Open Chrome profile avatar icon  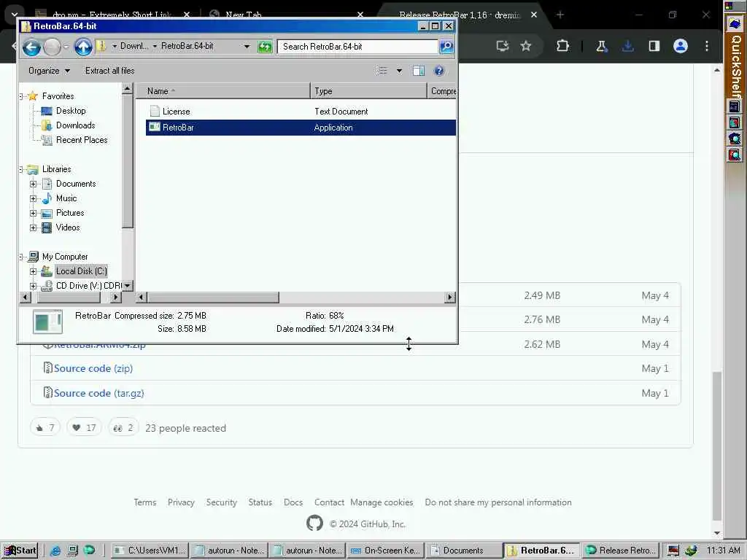click(x=681, y=46)
